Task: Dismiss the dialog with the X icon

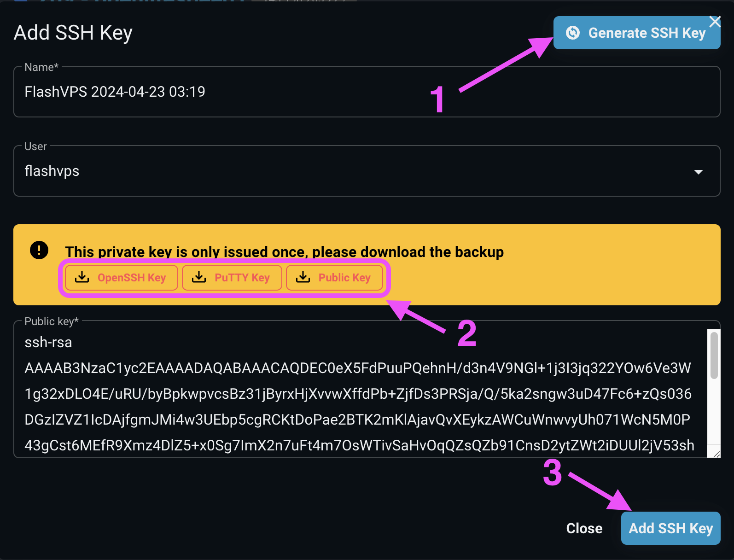Action: (715, 21)
